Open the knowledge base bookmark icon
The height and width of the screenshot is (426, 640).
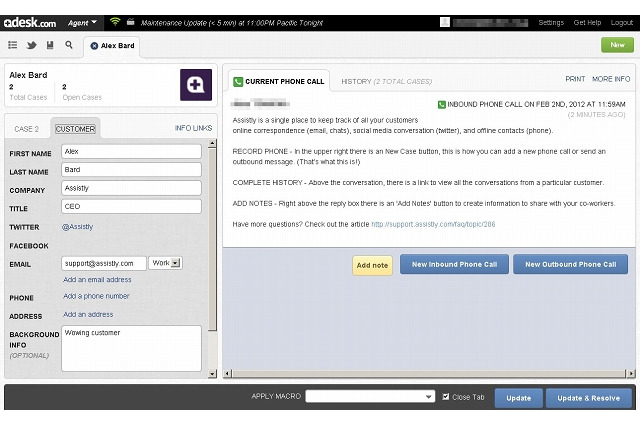pos(50,45)
